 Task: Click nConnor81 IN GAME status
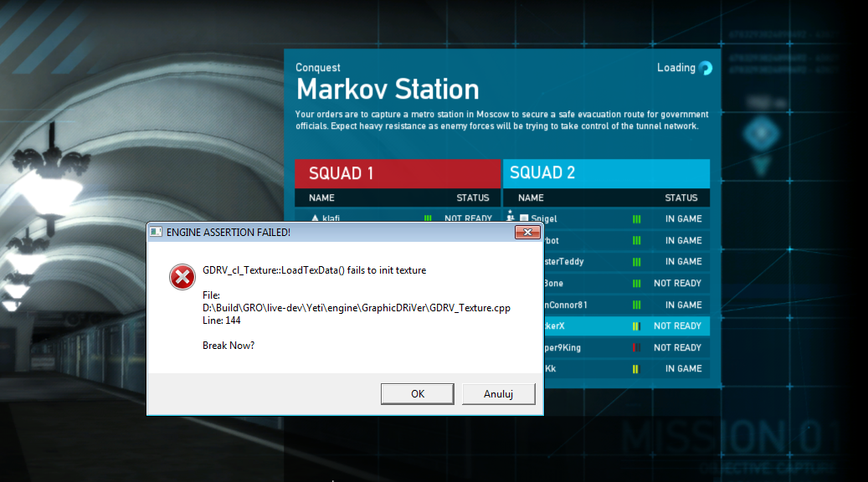click(684, 305)
